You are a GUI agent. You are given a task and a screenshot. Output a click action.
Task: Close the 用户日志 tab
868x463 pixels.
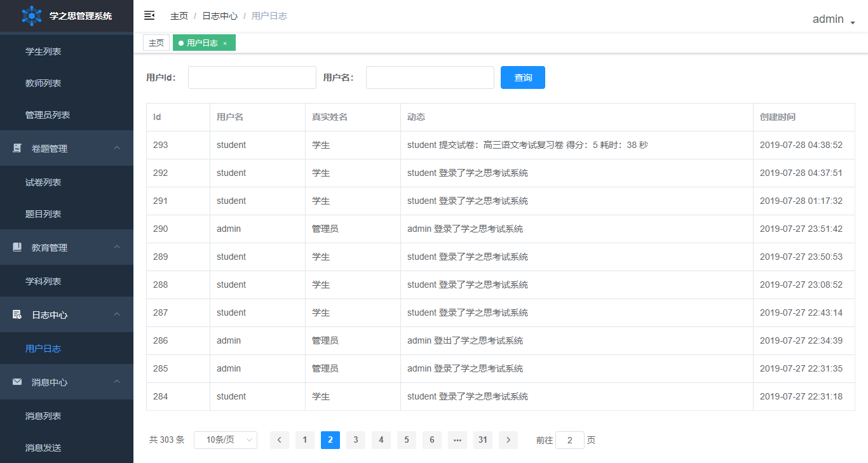tap(225, 43)
